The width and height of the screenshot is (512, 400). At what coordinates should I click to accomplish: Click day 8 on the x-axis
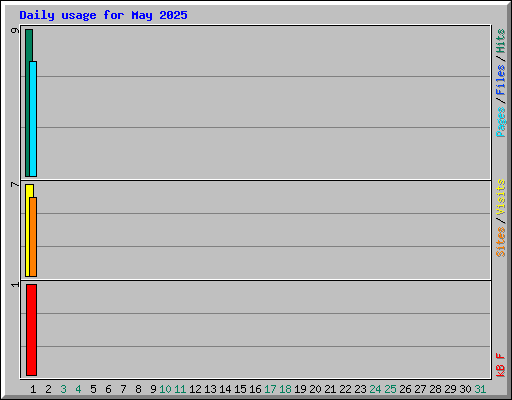[x=138, y=389]
